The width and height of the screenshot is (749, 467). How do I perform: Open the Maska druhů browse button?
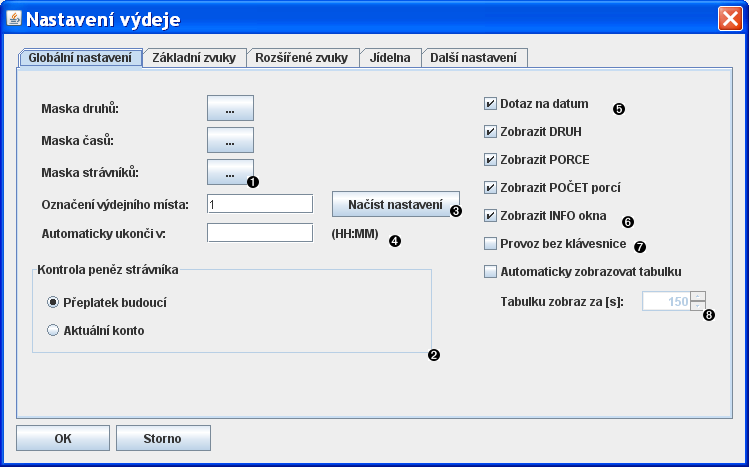click(230, 108)
